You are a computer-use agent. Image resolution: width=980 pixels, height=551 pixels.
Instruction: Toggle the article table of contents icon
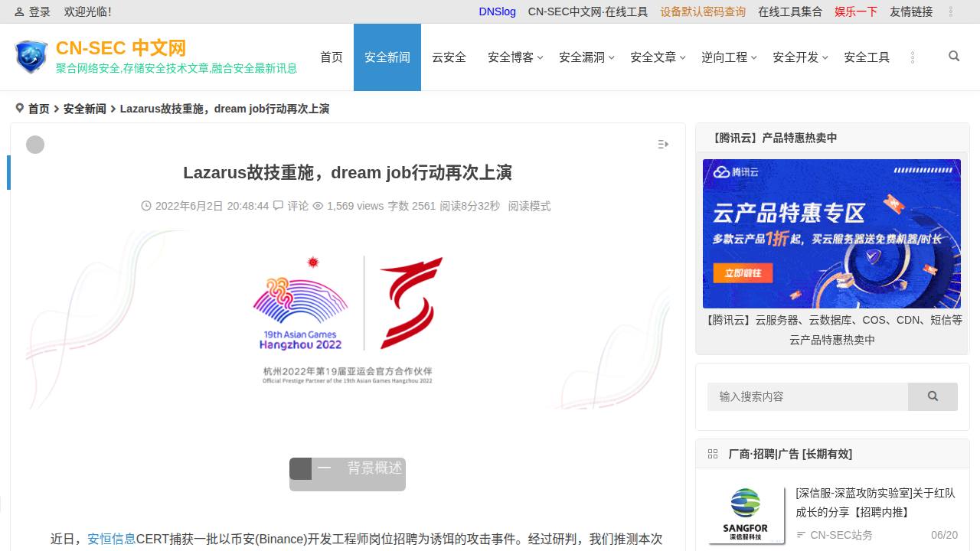tap(663, 144)
